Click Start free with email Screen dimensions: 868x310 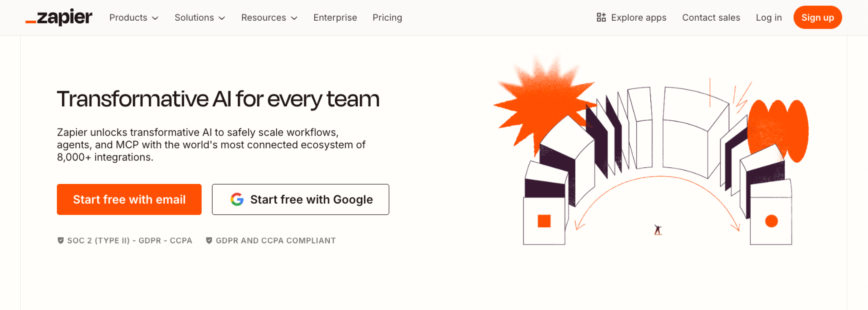tap(129, 199)
